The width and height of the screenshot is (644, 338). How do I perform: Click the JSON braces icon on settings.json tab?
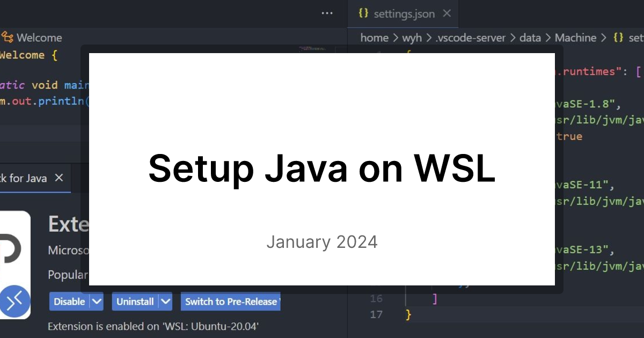pos(363,14)
